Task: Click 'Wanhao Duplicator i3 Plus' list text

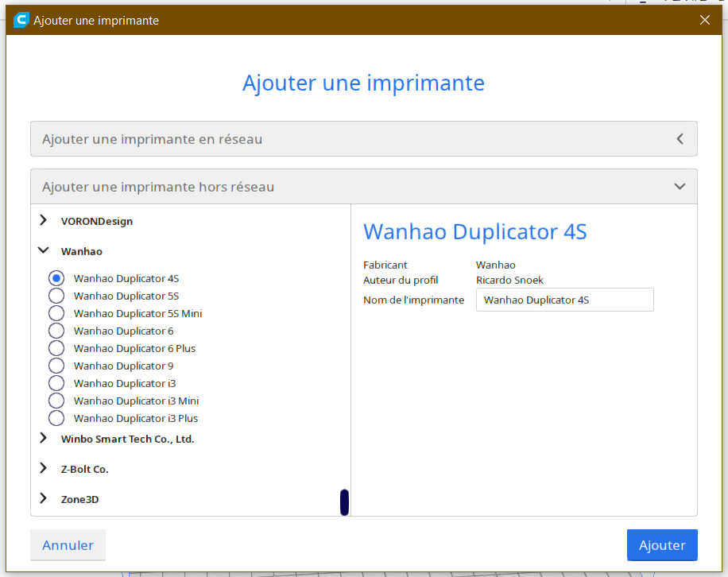Action: click(x=136, y=418)
